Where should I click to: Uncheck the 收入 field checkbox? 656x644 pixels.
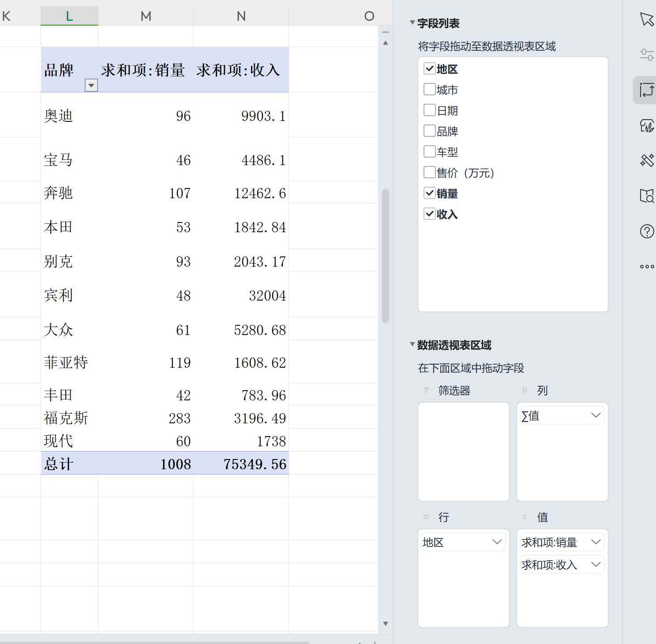click(430, 214)
